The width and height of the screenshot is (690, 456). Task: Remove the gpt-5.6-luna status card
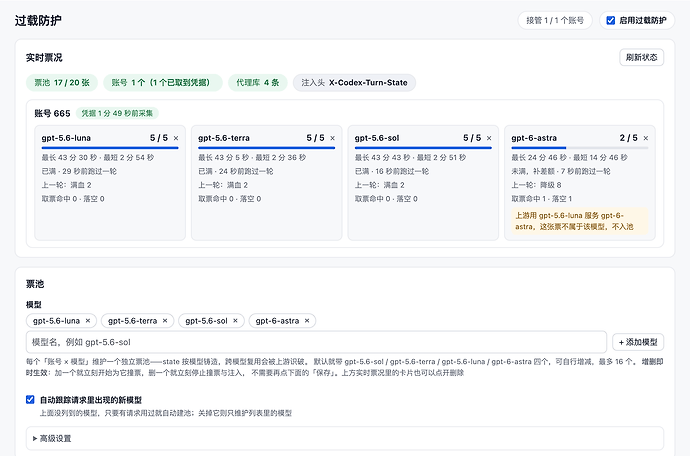coord(176,138)
